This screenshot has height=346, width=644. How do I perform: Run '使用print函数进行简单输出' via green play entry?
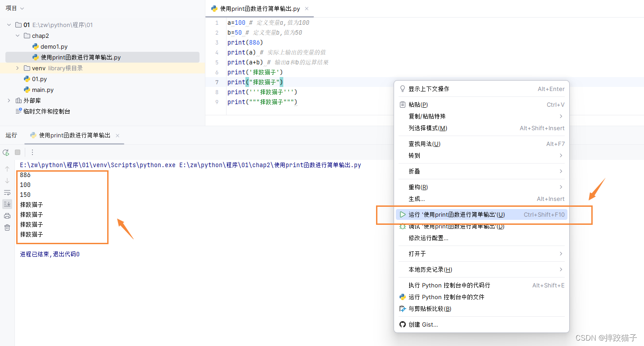coord(481,214)
